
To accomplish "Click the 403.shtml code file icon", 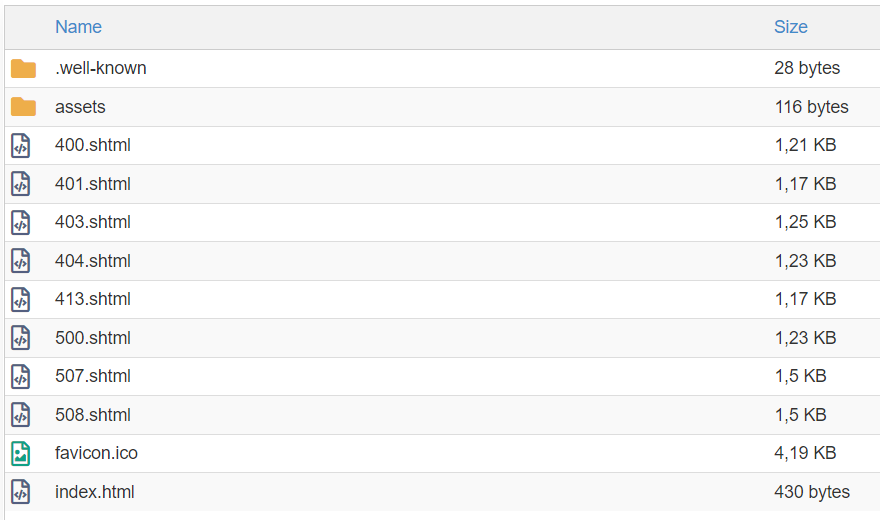I will (20, 223).
